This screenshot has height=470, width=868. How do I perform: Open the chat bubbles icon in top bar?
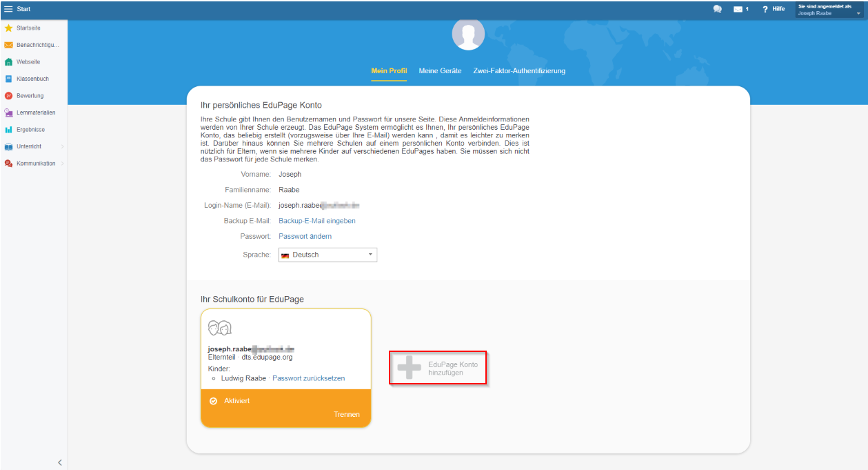pyautogui.click(x=718, y=9)
